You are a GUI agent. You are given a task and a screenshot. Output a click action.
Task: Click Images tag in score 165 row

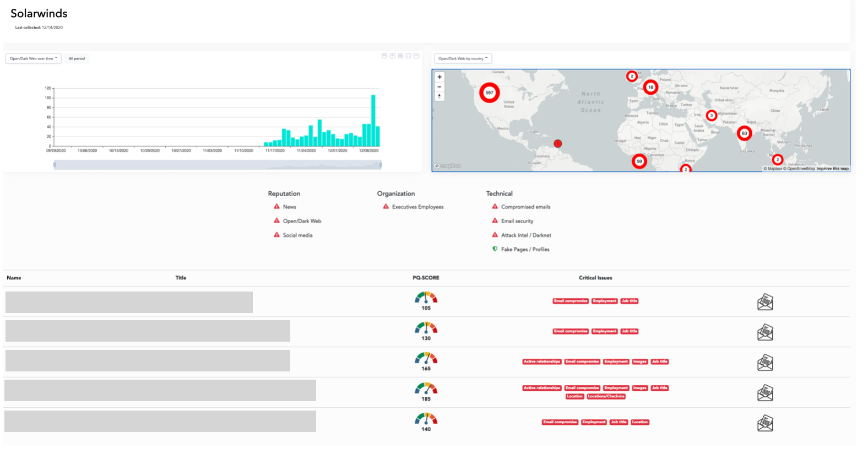click(639, 362)
